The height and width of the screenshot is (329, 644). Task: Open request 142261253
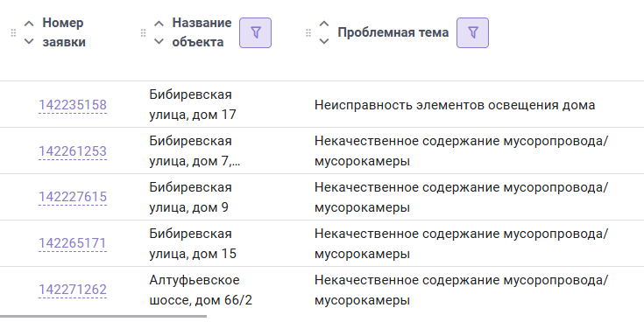coord(73,151)
